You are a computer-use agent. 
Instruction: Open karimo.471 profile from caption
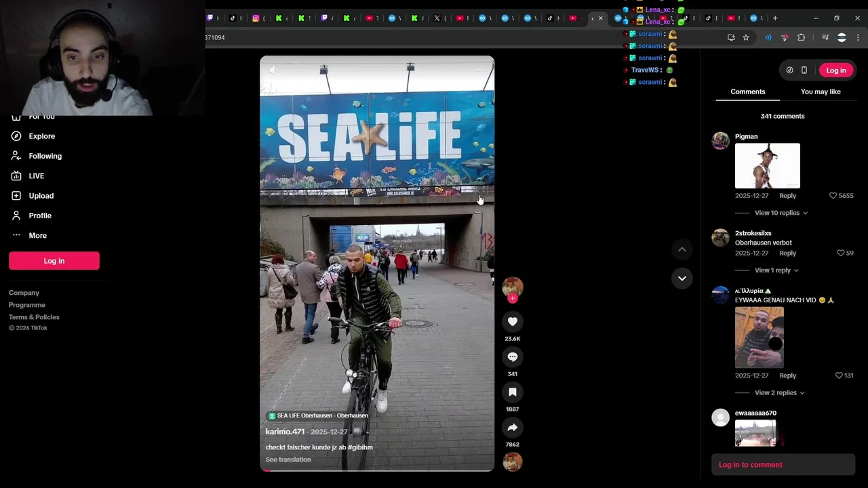(x=285, y=432)
